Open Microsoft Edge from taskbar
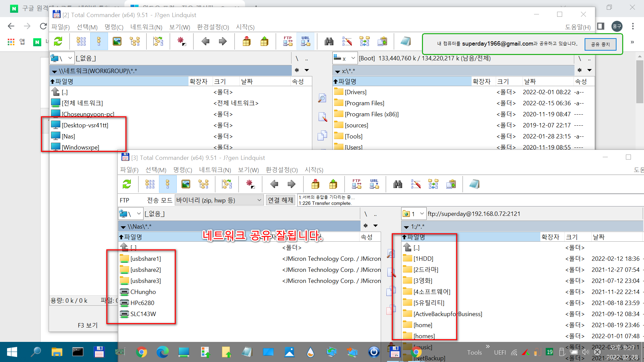 [163, 352]
